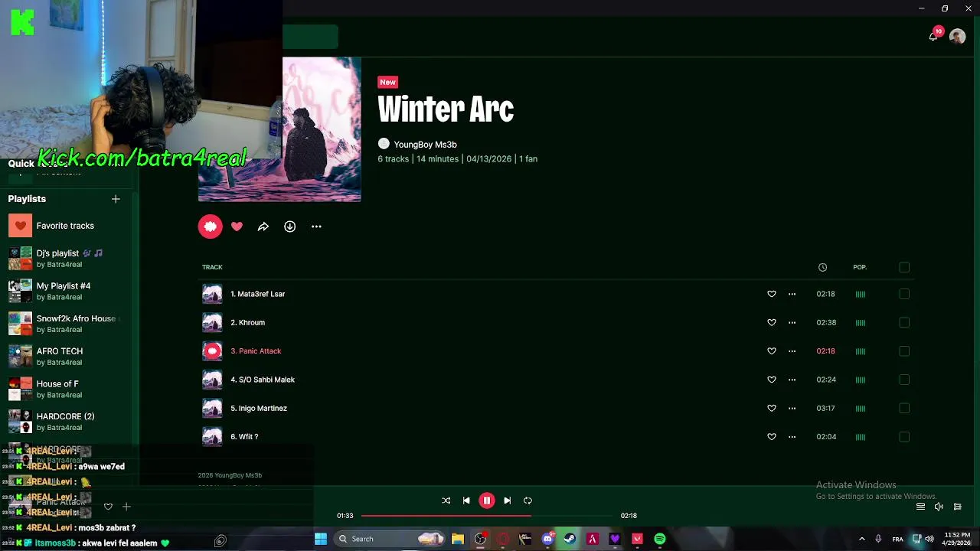980x551 pixels.
Task: Open Discord from the taskbar
Action: pyautogui.click(x=548, y=539)
